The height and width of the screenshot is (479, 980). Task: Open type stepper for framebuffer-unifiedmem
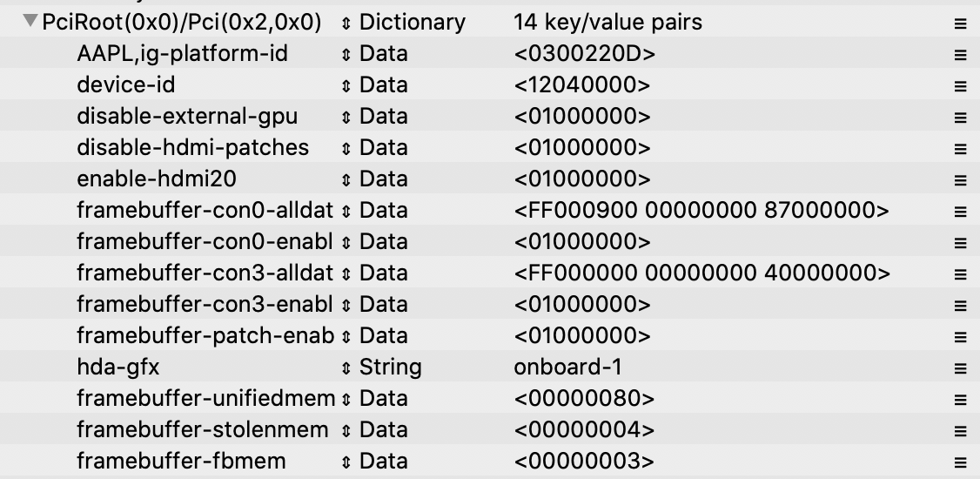346,399
